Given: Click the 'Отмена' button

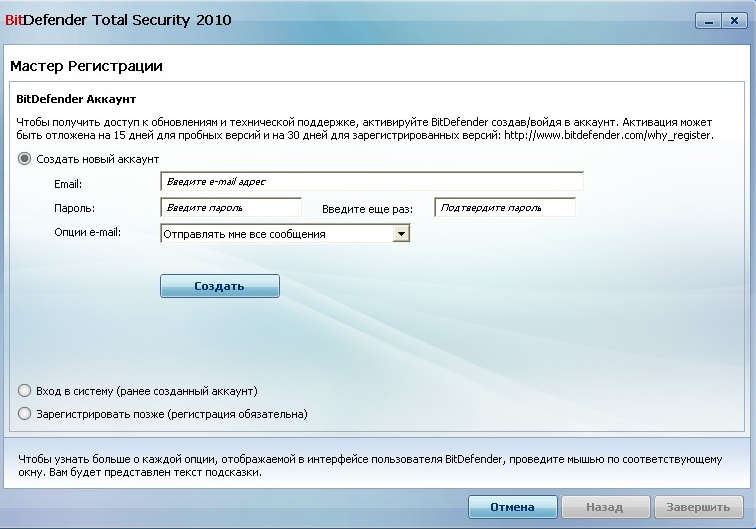Looking at the screenshot, I should [512, 507].
